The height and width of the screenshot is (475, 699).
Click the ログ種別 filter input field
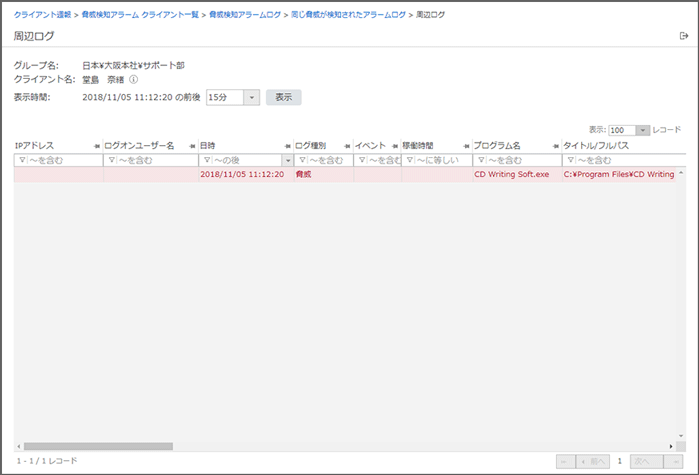pyautogui.click(x=329, y=160)
